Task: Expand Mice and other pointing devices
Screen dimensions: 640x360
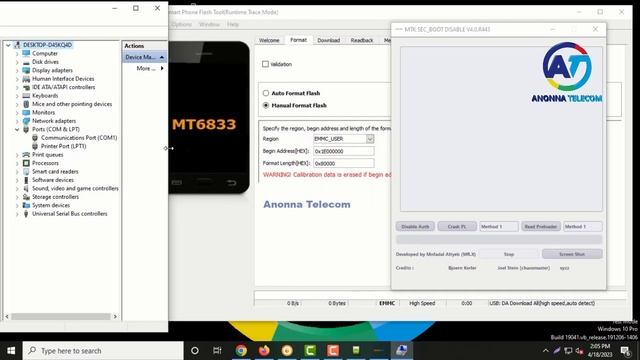Action: click(17, 104)
